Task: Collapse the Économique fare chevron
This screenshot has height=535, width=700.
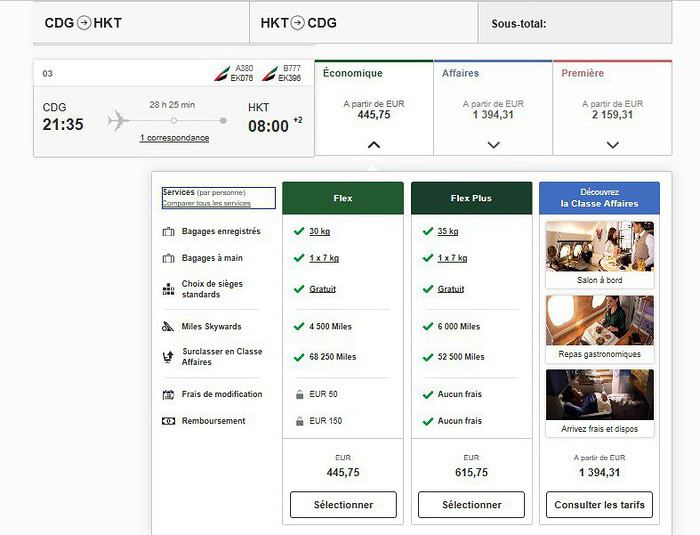Action: pyautogui.click(x=374, y=145)
